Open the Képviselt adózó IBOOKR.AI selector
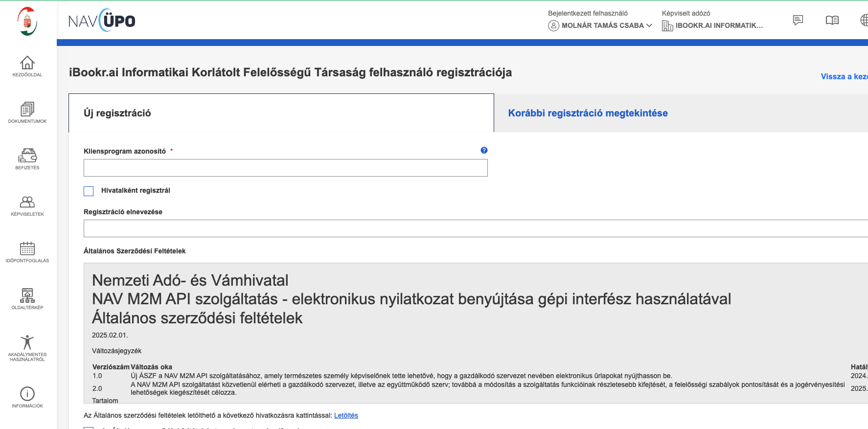 pyautogui.click(x=713, y=25)
